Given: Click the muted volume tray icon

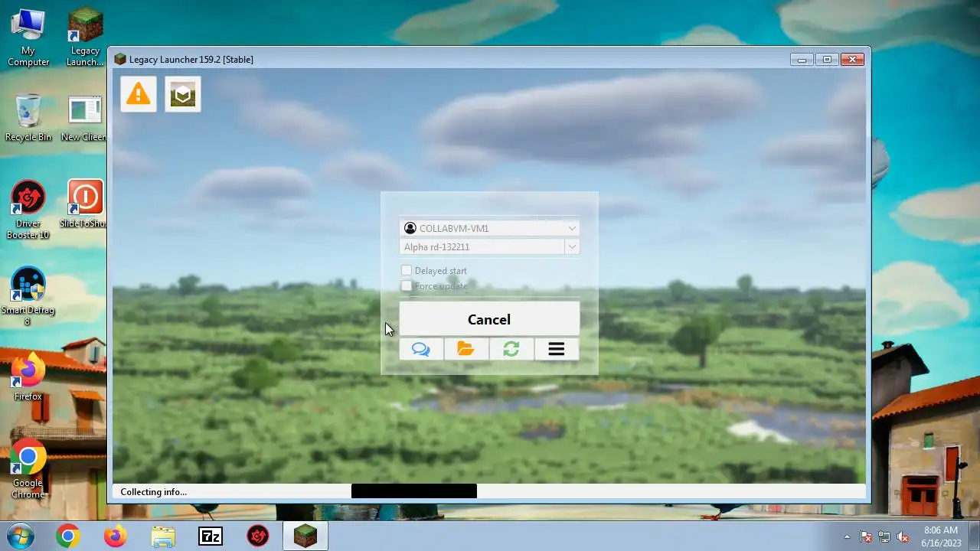Looking at the screenshot, I should pos(903,536).
